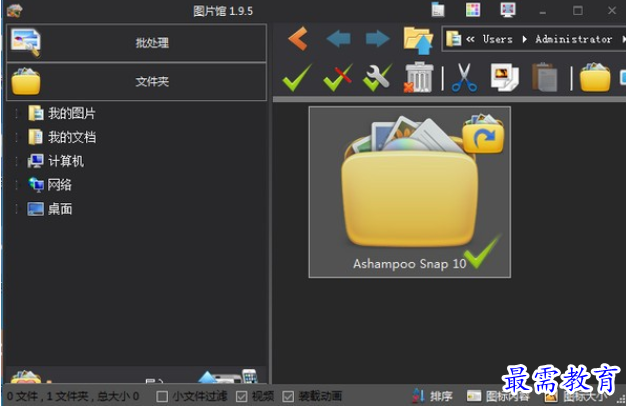Go back with the blue left arrow
Viewport: 626px width, 411px height.
point(338,39)
